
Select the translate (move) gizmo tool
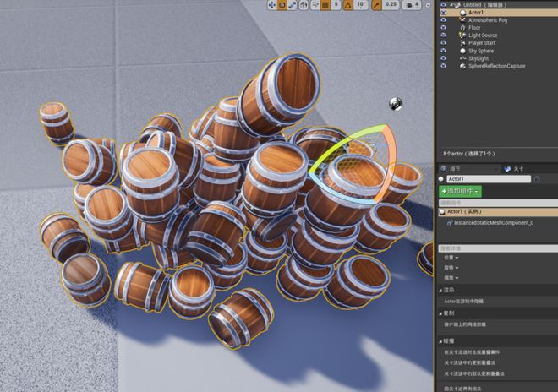coord(272,5)
